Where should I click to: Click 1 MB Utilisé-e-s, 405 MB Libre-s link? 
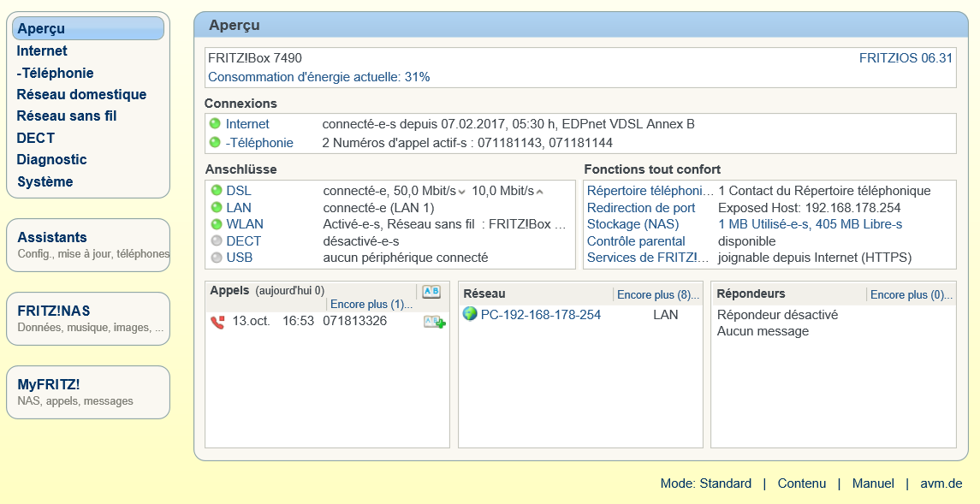point(810,223)
